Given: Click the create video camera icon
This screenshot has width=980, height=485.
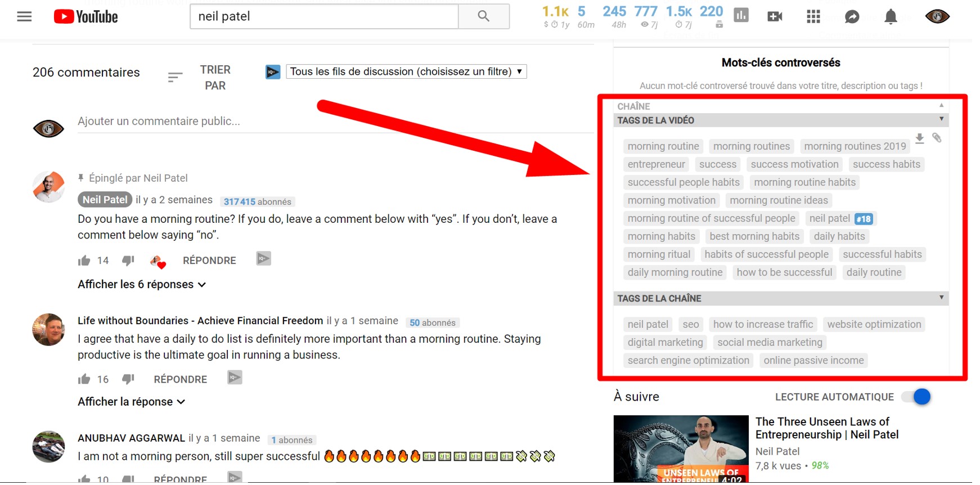Looking at the screenshot, I should [x=775, y=16].
